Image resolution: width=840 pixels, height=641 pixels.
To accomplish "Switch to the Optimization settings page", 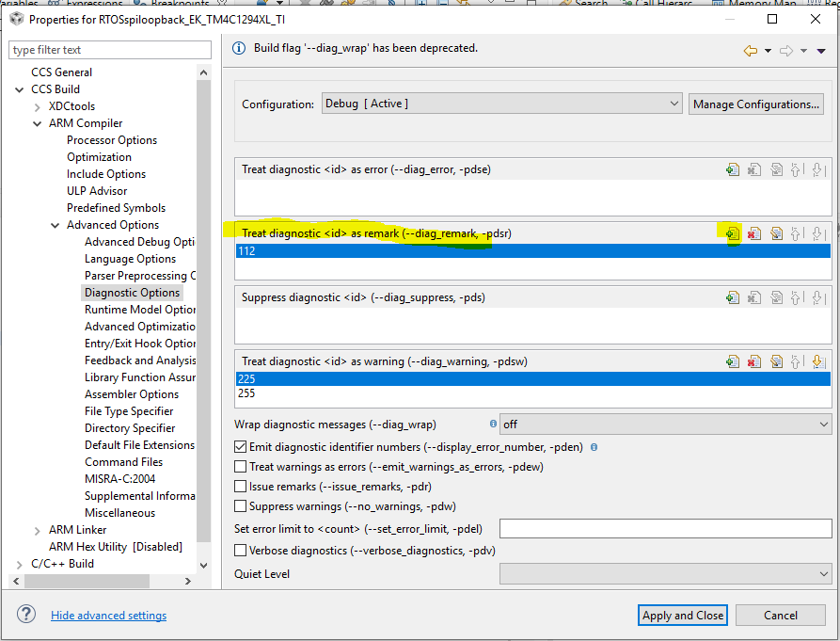I will [x=101, y=156].
